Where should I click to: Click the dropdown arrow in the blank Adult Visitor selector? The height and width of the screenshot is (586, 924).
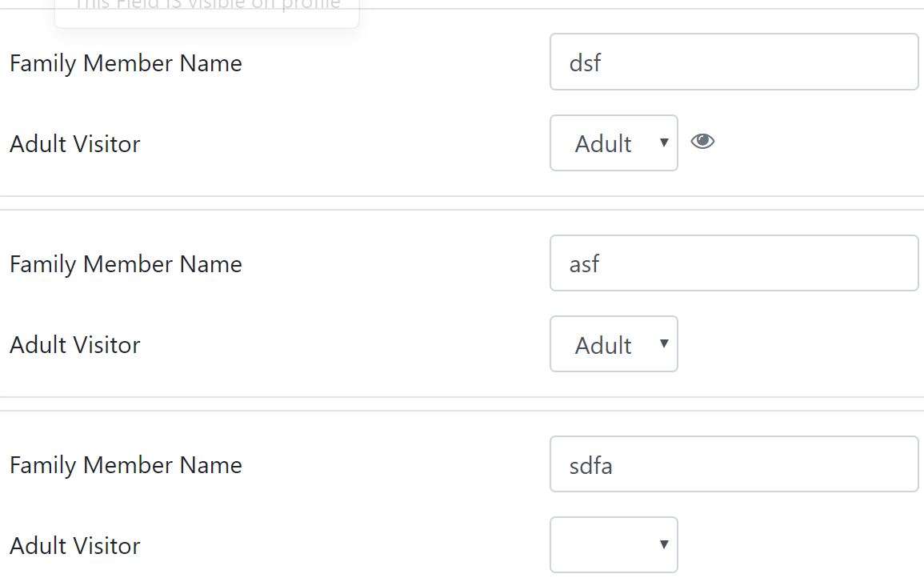(664, 544)
